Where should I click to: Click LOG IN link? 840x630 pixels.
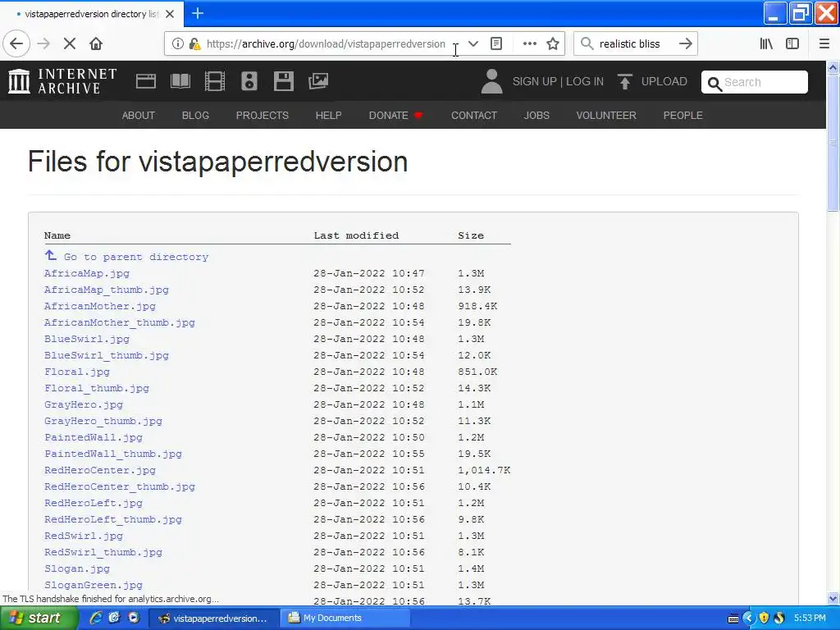point(585,81)
